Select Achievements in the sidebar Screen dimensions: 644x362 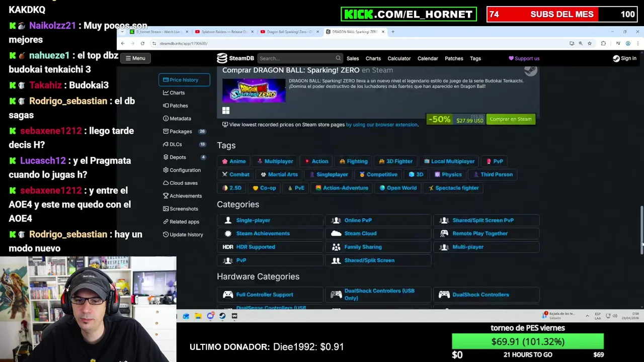coord(182,196)
